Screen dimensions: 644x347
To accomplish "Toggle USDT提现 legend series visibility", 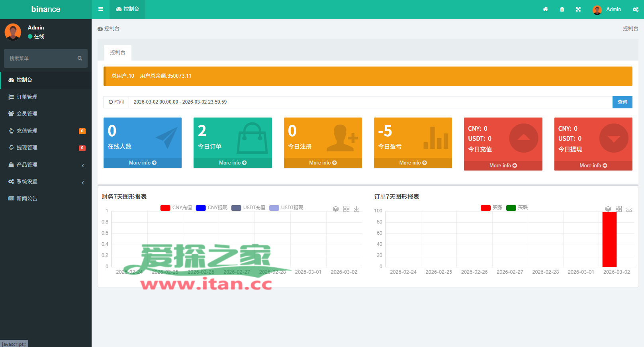I will click(286, 208).
